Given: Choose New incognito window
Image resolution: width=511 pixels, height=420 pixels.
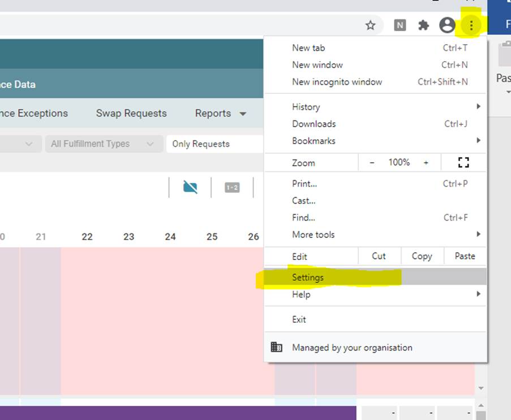Looking at the screenshot, I should coord(337,82).
